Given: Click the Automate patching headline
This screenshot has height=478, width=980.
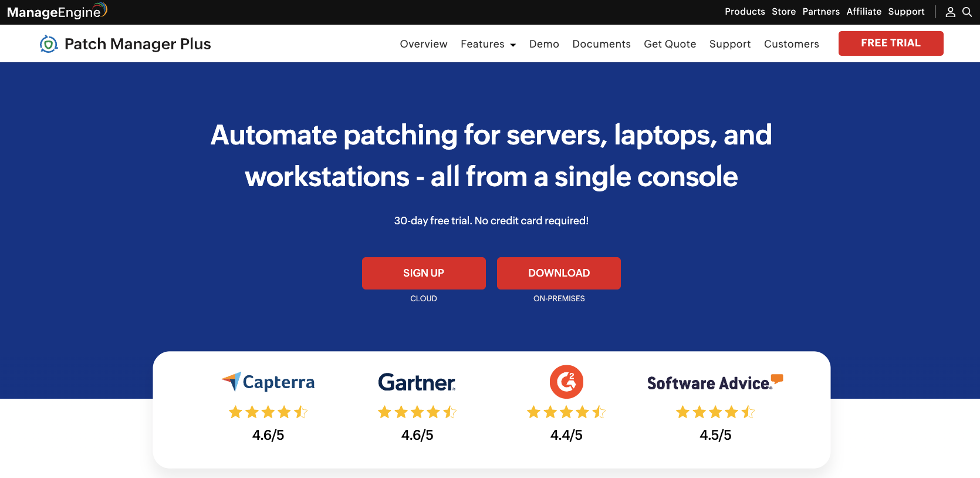Looking at the screenshot, I should 491,156.
